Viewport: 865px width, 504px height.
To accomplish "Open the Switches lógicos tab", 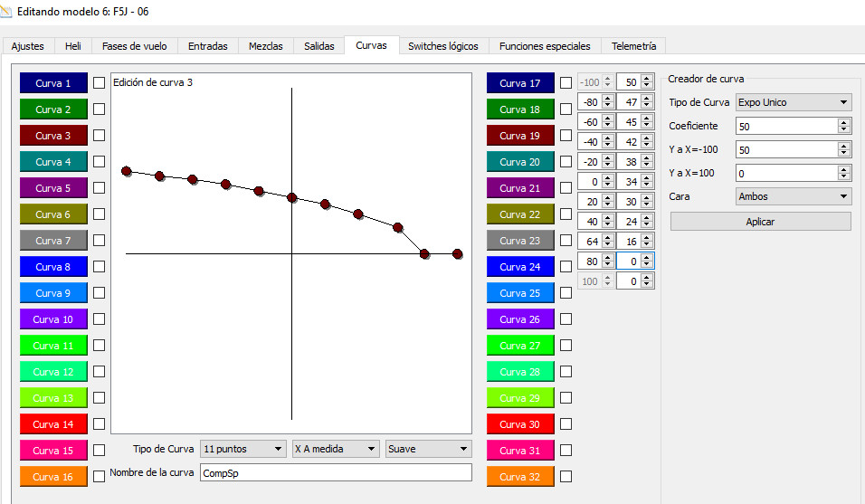I will click(442, 46).
